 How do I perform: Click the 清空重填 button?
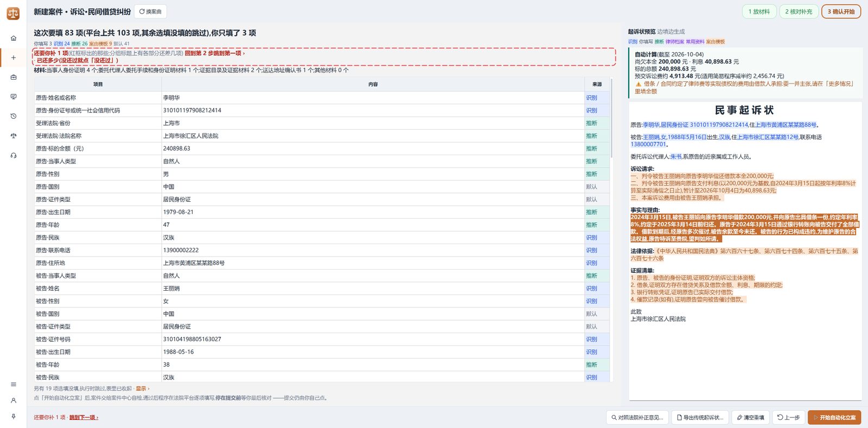click(x=750, y=417)
